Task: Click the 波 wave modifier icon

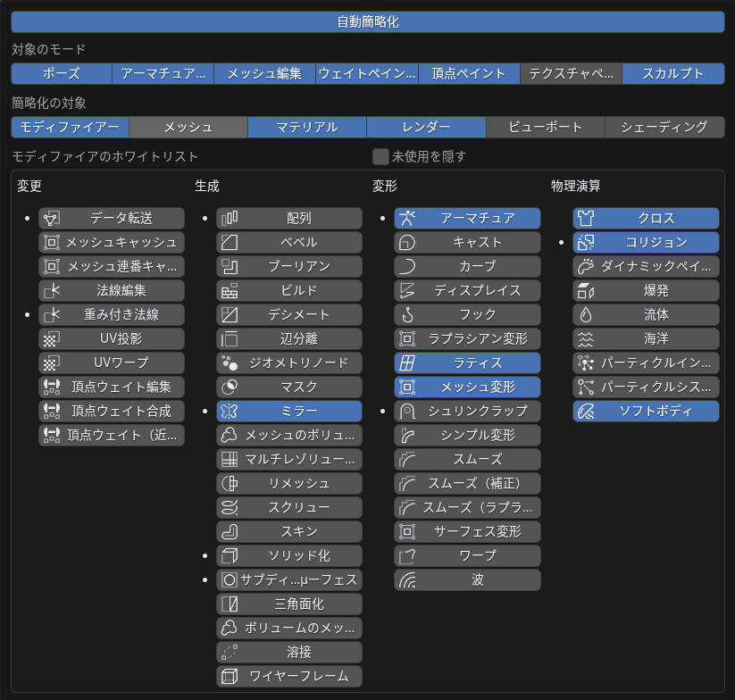Action: coord(407,580)
